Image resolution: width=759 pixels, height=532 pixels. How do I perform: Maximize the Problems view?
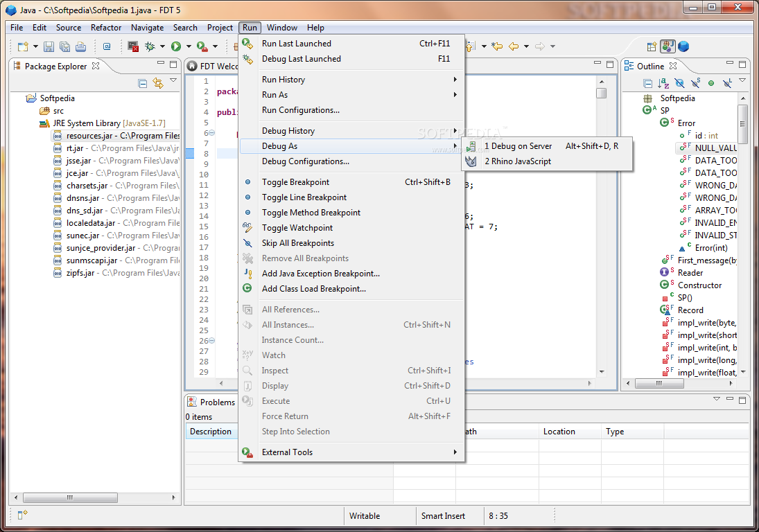(x=742, y=400)
